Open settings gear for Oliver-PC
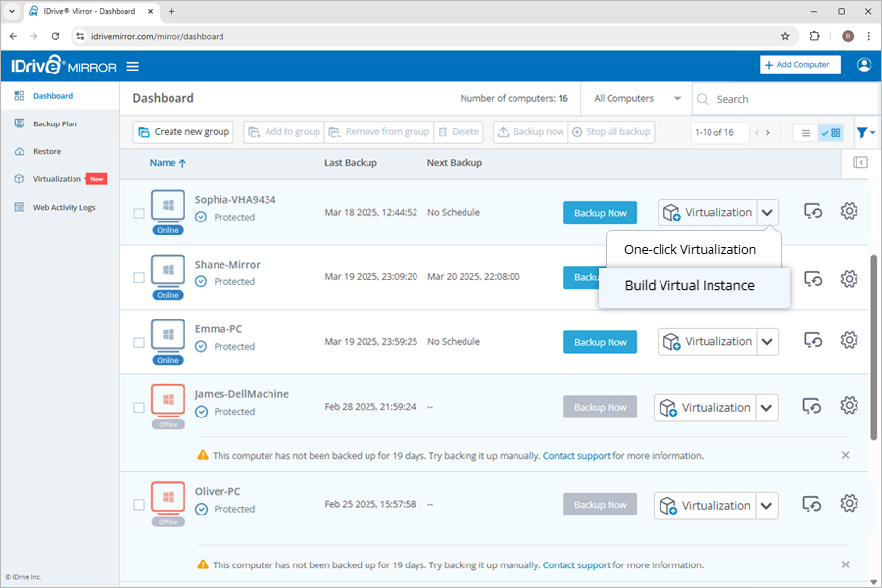Image resolution: width=882 pixels, height=588 pixels. 849,503
